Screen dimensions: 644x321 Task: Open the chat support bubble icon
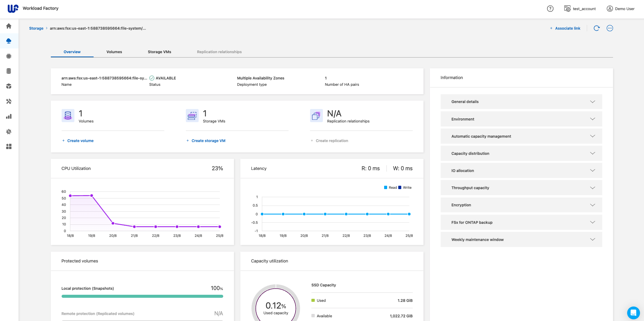[633, 313]
